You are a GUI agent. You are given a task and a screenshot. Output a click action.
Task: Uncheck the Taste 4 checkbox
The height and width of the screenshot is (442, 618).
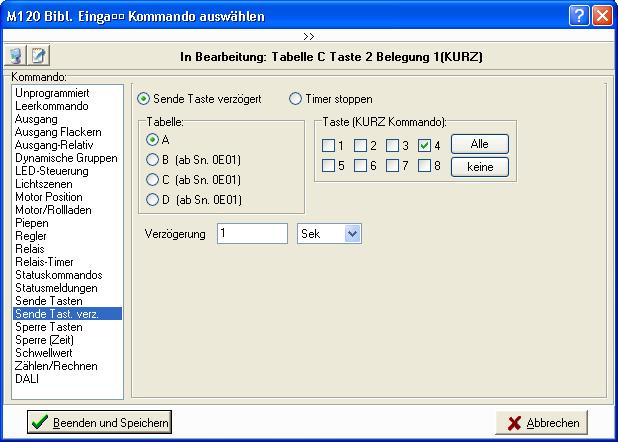coord(425,145)
